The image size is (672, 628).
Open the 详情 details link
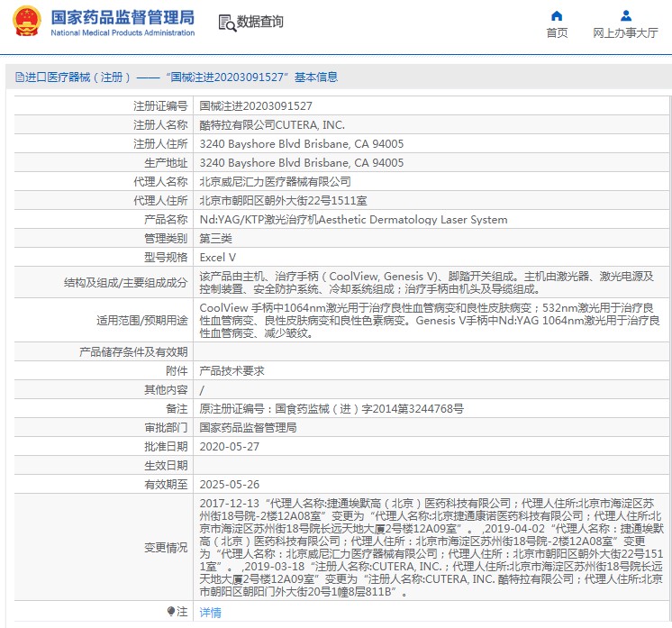pos(209,613)
